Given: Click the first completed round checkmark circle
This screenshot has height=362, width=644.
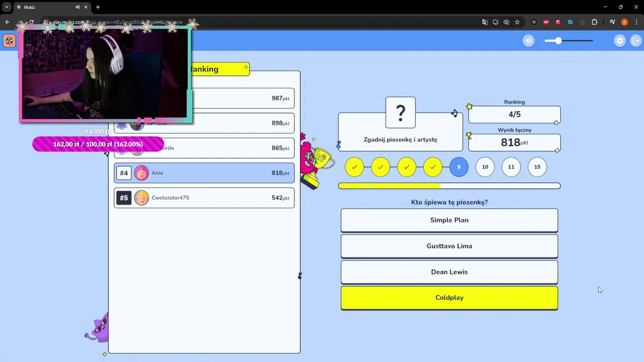Looking at the screenshot, I should pyautogui.click(x=354, y=167).
